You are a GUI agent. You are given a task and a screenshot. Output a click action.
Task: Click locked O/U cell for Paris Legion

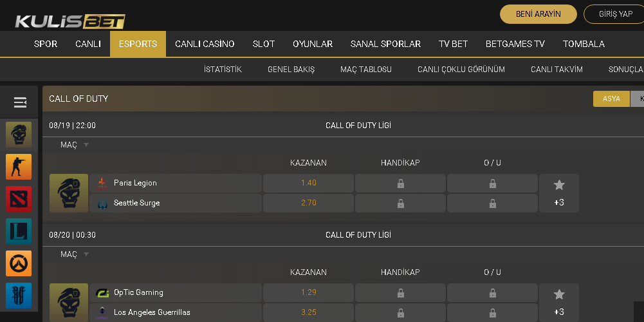click(x=492, y=184)
